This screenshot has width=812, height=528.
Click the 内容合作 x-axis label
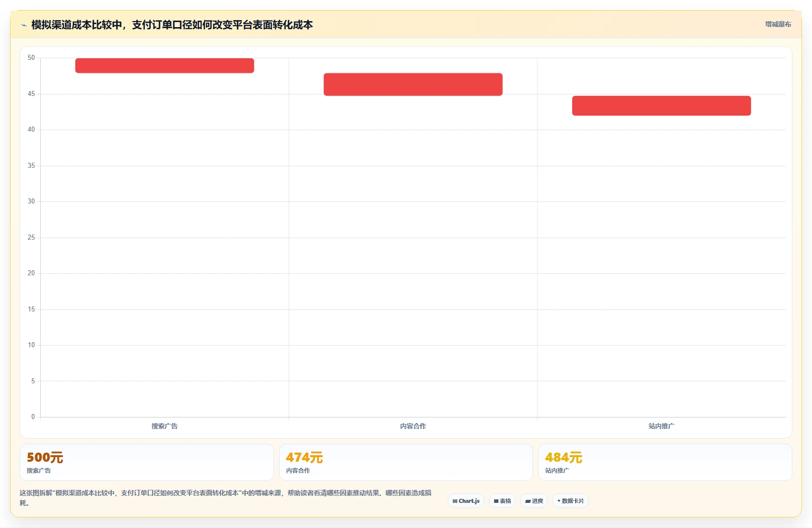coord(413,426)
